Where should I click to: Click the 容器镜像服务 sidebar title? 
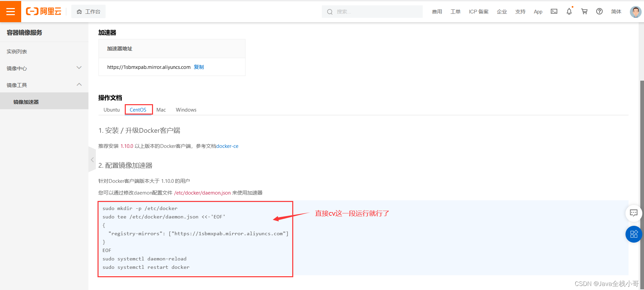25,33
